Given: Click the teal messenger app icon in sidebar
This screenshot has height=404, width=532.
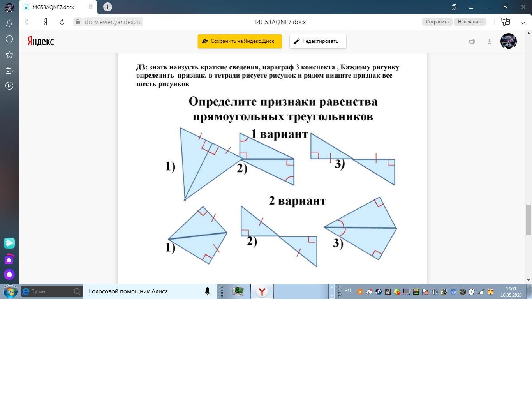Looking at the screenshot, I should tap(9, 243).
